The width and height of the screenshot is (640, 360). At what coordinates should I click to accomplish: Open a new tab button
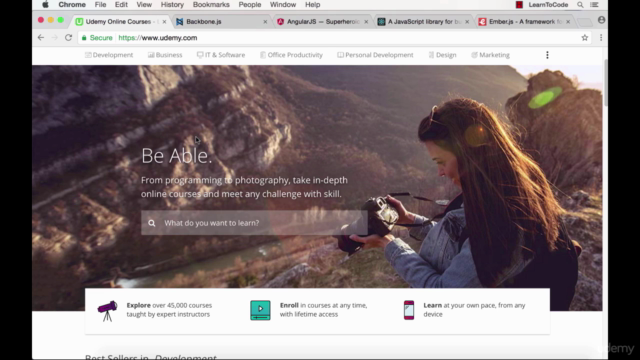pyautogui.click(x=585, y=22)
